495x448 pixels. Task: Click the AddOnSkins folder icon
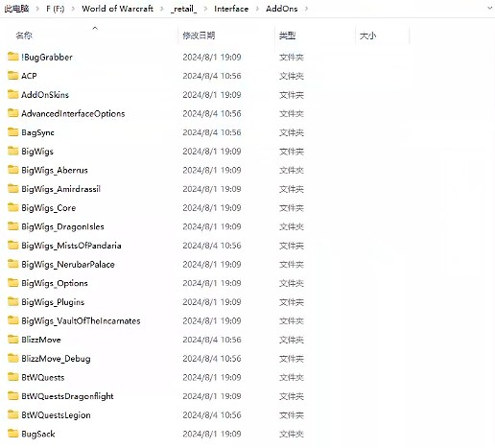pos(12,94)
